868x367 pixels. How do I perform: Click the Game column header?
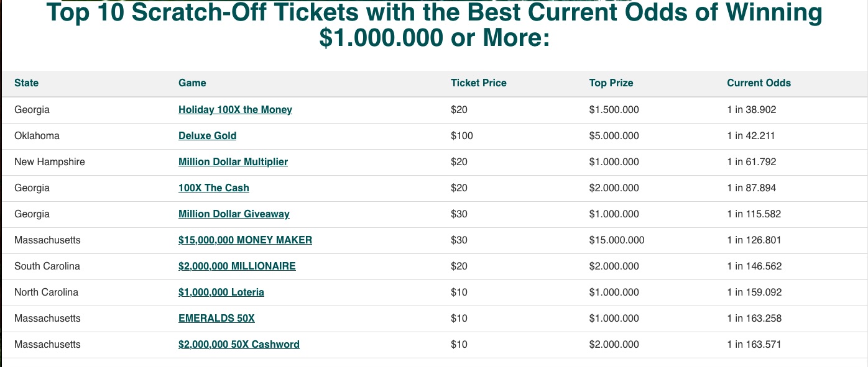(192, 83)
